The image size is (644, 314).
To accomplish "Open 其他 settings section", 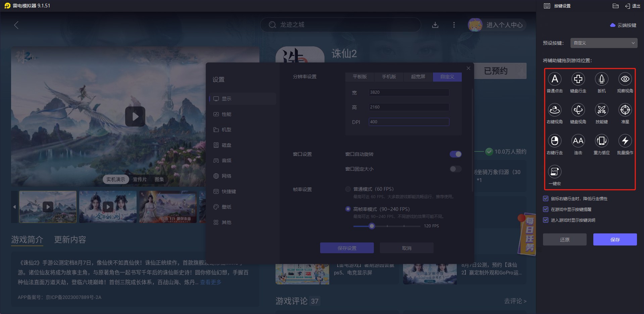I will coord(243,222).
